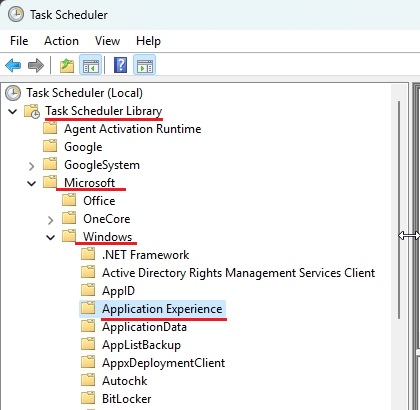Click the folder icon beside Autochk
This screenshot has width=420, height=410.
88,380
